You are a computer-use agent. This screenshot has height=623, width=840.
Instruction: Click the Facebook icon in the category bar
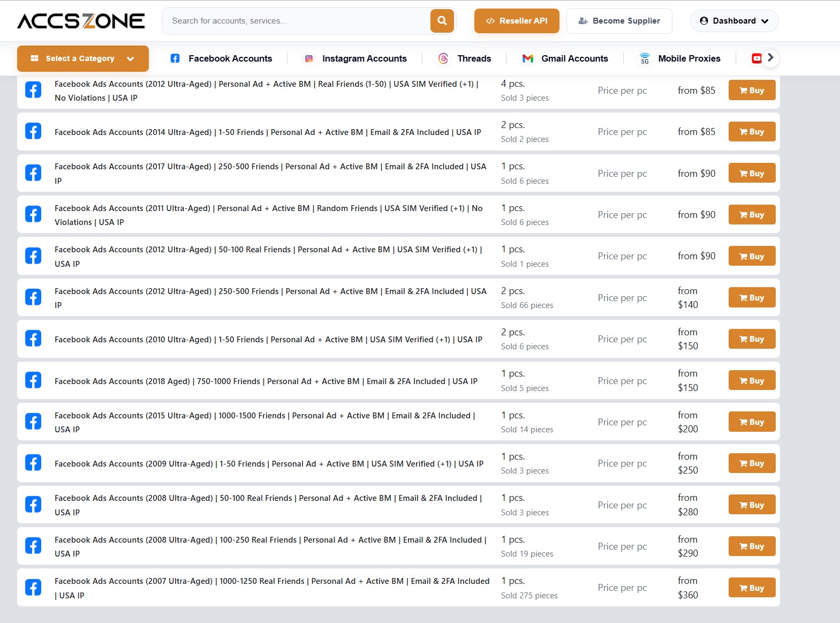tap(175, 58)
